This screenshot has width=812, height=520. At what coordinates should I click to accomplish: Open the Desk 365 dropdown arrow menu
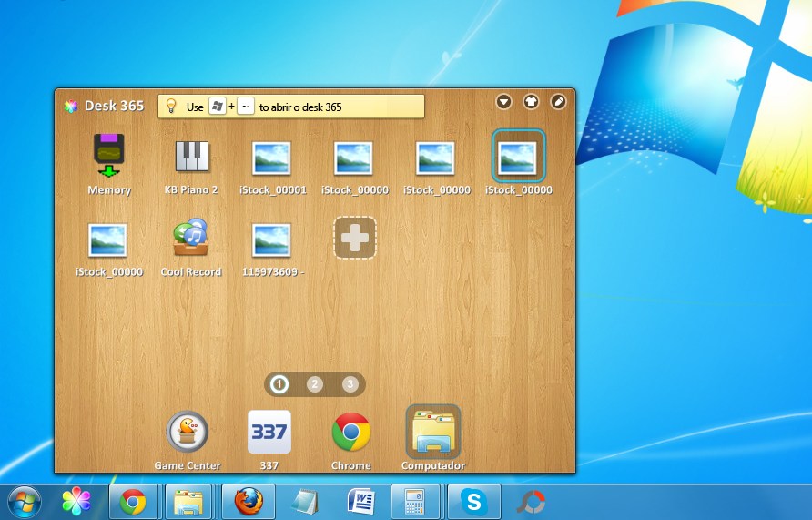pyautogui.click(x=503, y=101)
